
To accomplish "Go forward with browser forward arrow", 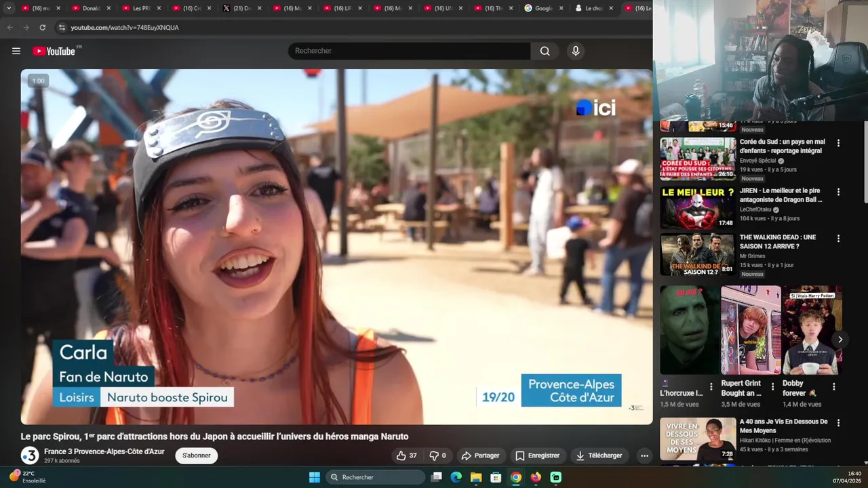I will click(26, 27).
